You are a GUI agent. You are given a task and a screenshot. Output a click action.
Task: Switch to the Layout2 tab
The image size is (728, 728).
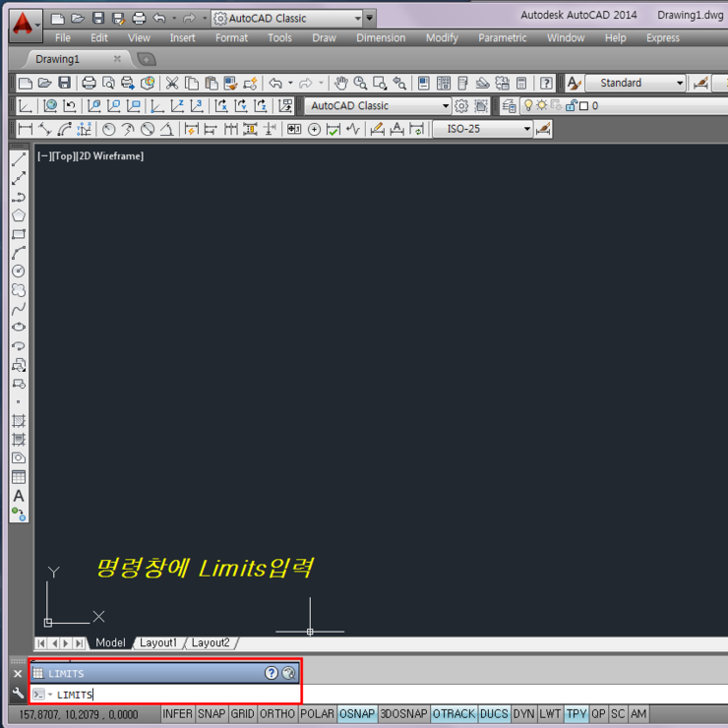pos(211,642)
